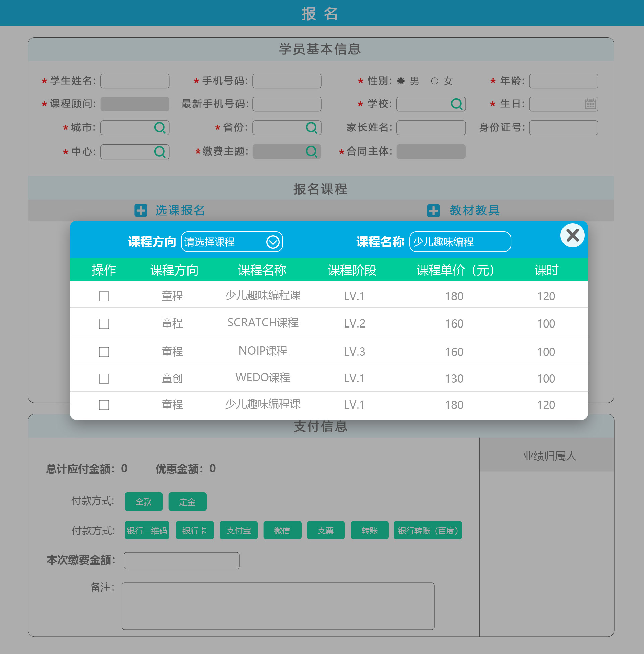Image resolution: width=644 pixels, height=654 pixels.
Task: Click the 最新手机号码 input field
Action: [x=286, y=104]
